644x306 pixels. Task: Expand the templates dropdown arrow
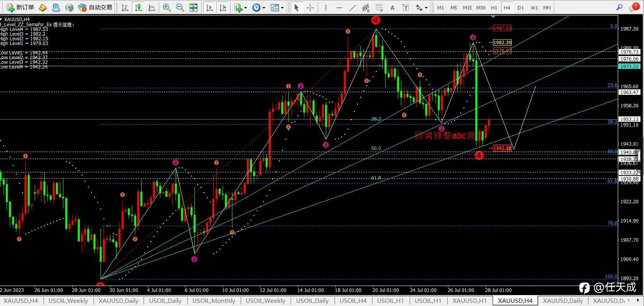(282, 7)
